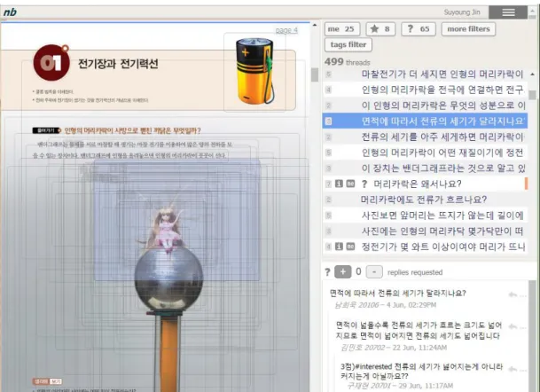Click the comment text '면적에 따라서 전류의 세기가 달라지나요?' in detail pane

[398, 294]
